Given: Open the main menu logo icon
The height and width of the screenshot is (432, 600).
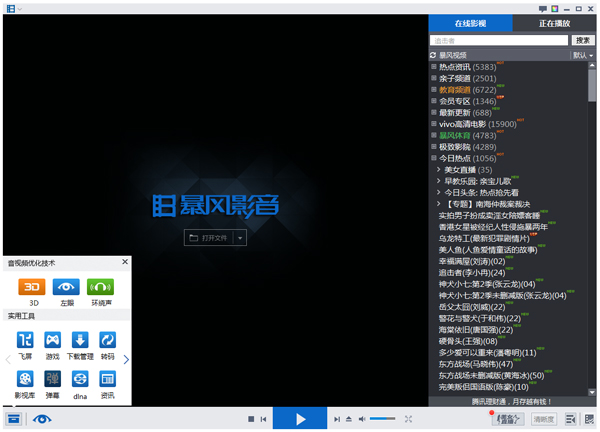Looking at the screenshot, I should (x=11, y=8).
